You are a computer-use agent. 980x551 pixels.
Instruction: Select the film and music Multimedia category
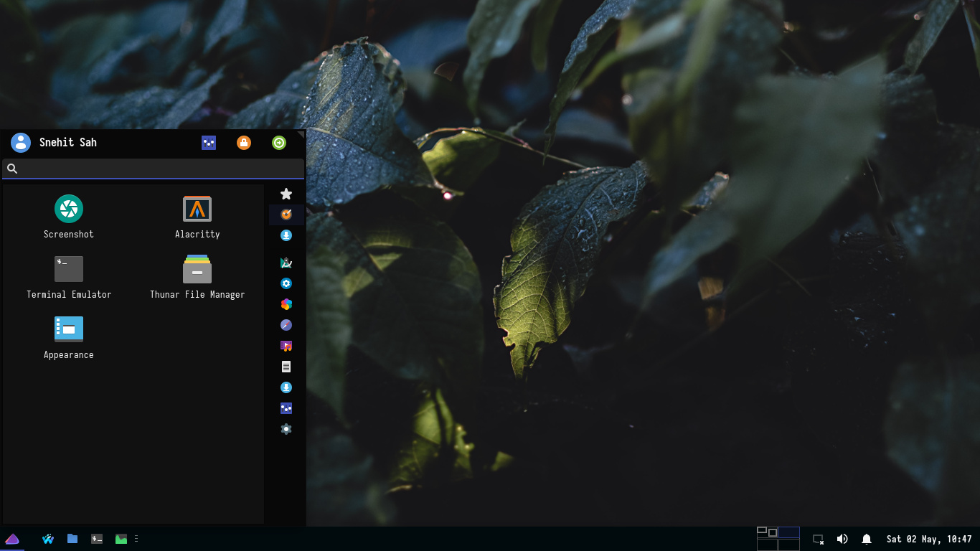point(286,346)
